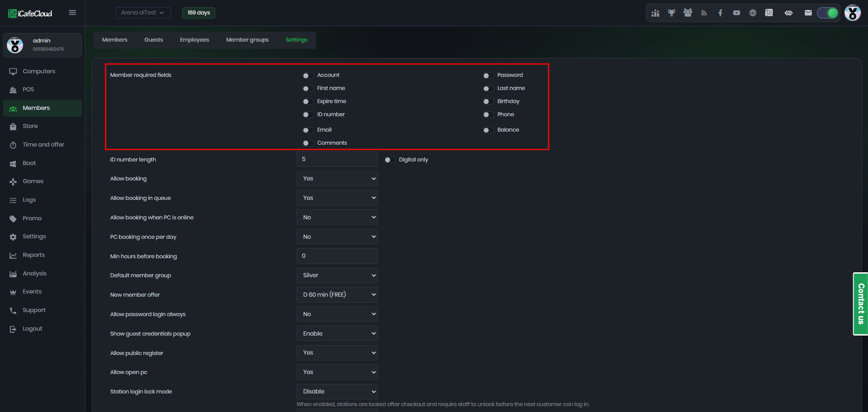
Task: Open the PC booking once per day dropdown
Action: pyautogui.click(x=337, y=237)
